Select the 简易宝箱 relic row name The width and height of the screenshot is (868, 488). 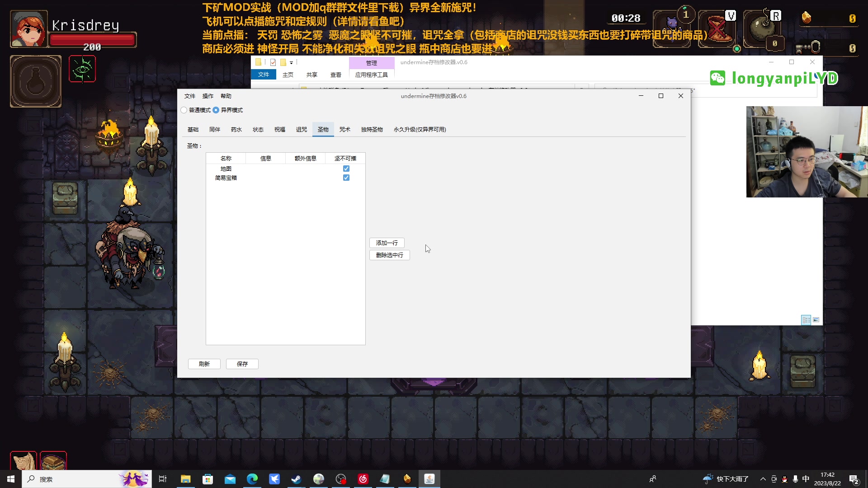[x=226, y=178]
